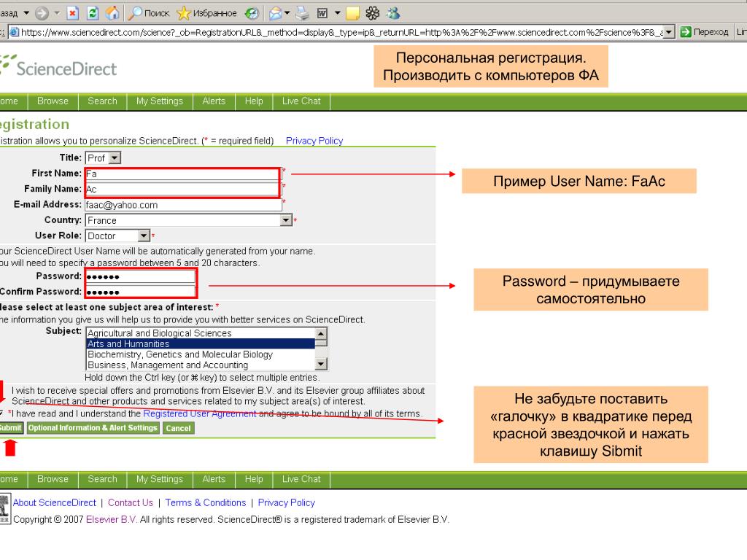This screenshot has width=747, height=560.
Task: Click the Cancel button
Action: pos(178,428)
